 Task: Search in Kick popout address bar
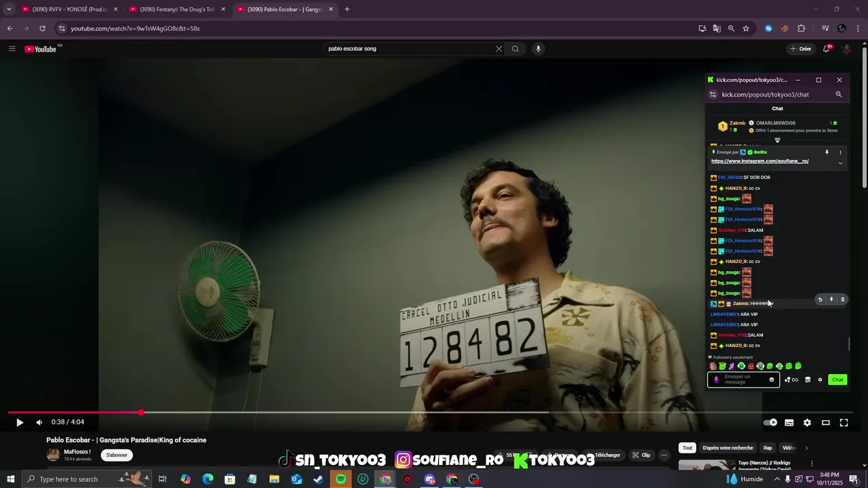click(839, 95)
